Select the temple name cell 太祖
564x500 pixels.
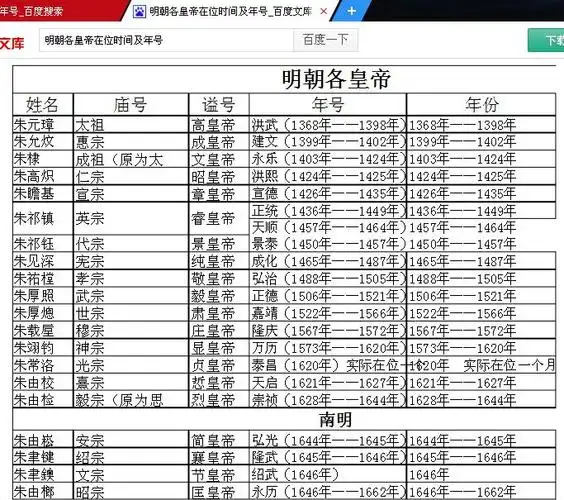[131, 125]
